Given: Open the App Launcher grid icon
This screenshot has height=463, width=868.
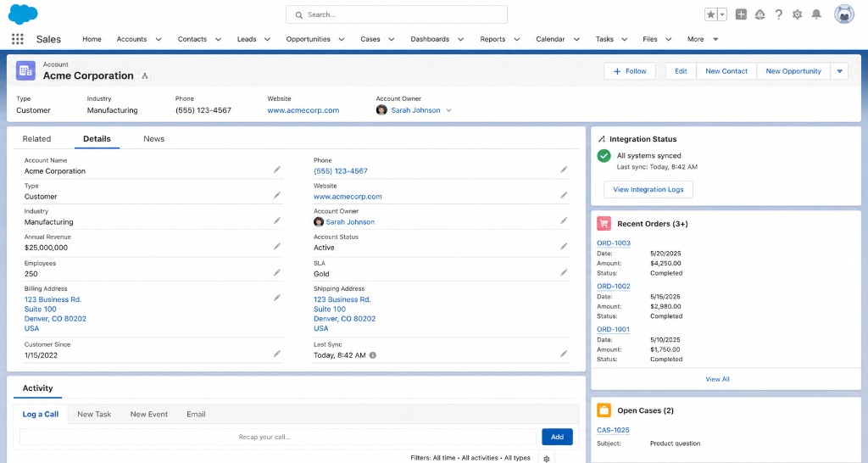Looking at the screenshot, I should point(18,39).
